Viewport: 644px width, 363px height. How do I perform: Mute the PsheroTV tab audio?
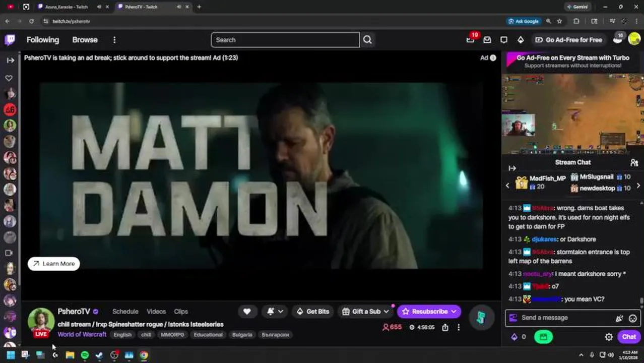tap(179, 7)
